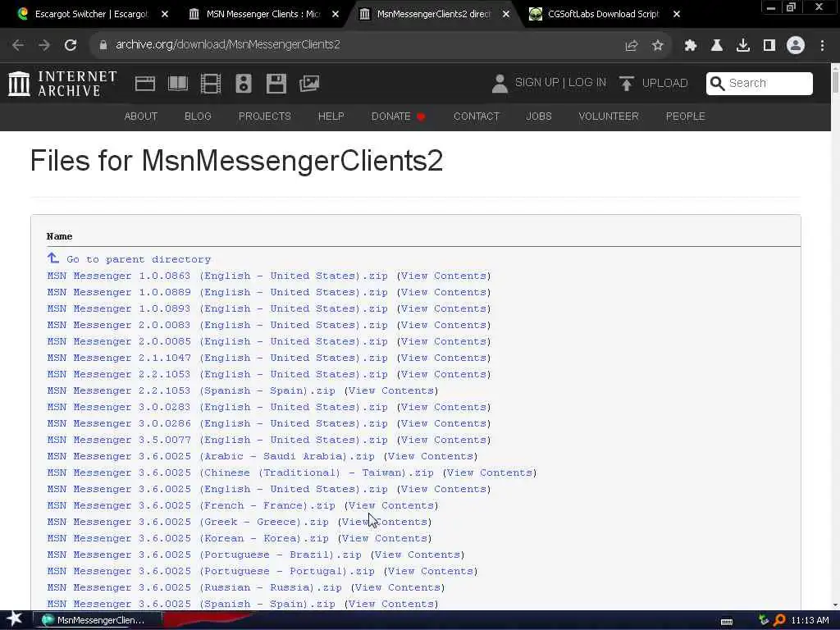
Task: Click the browser forward arrow
Action: pyautogui.click(x=44, y=45)
